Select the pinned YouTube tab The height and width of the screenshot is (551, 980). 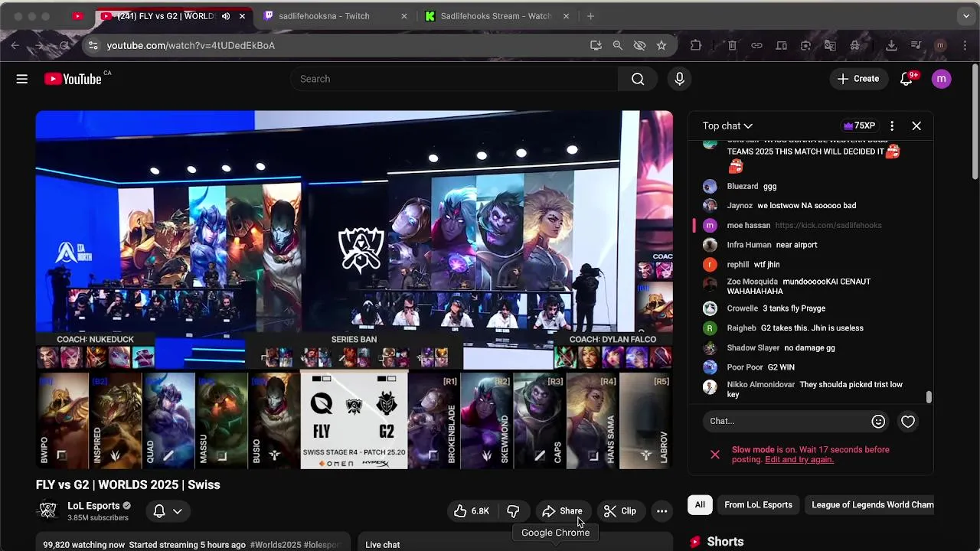(x=77, y=16)
